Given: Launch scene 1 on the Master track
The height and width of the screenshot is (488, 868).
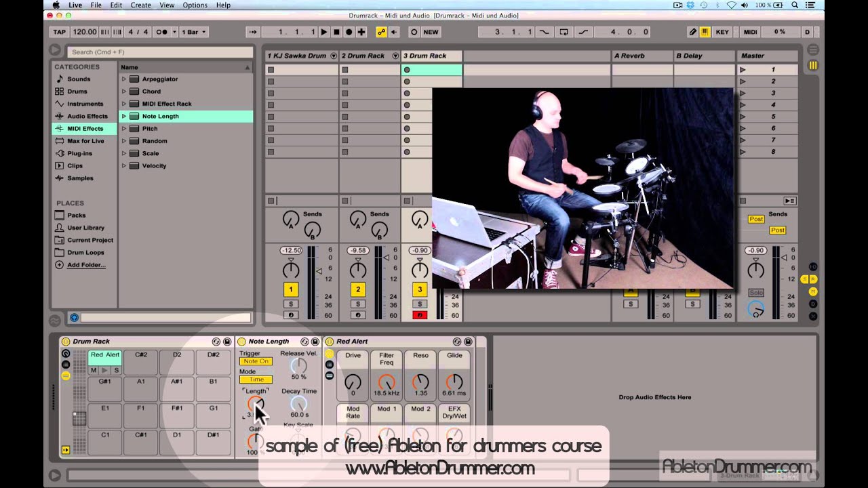Looking at the screenshot, I should (x=743, y=70).
